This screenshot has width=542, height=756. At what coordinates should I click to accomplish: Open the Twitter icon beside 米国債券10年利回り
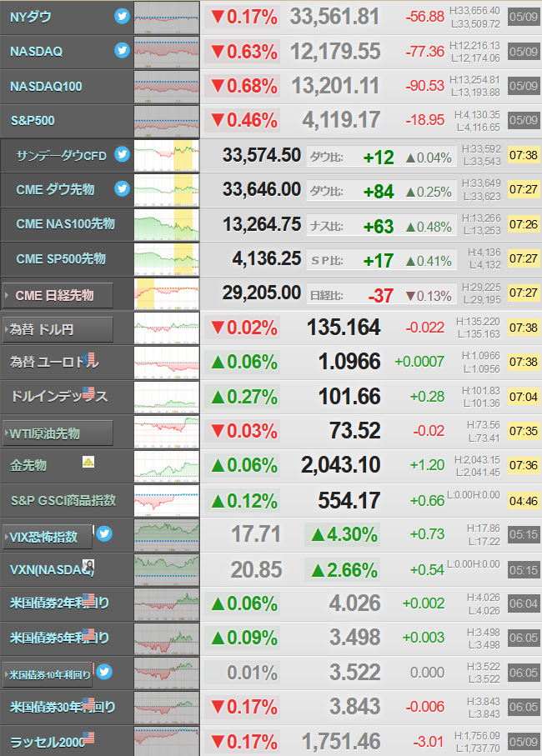coord(104,672)
